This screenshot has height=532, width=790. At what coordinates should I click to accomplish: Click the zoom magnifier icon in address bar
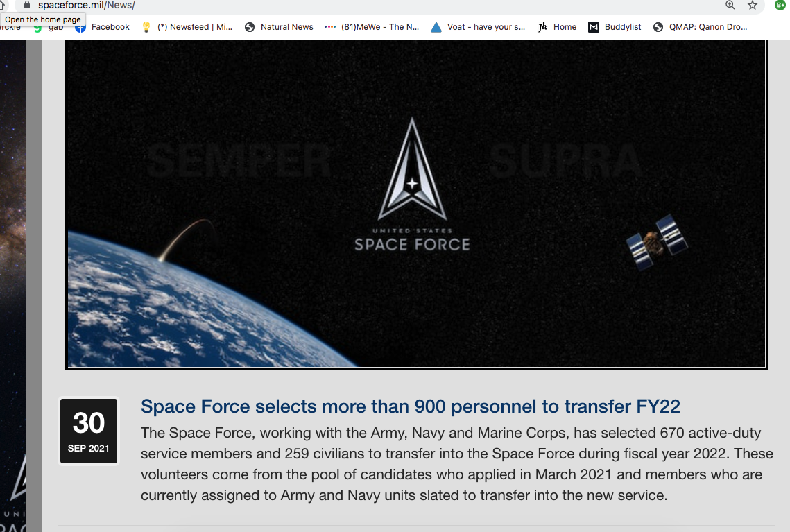pyautogui.click(x=730, y=5)
